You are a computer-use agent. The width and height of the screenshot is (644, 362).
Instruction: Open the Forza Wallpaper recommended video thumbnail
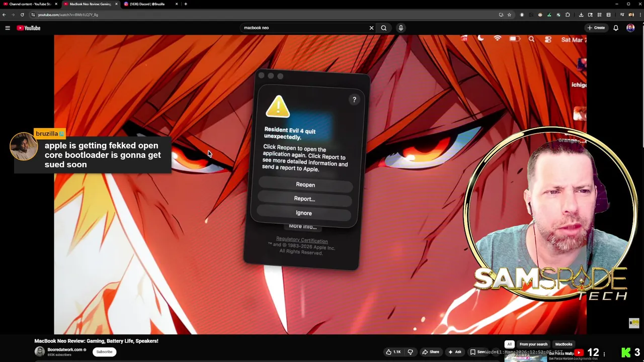pos(525,357)
